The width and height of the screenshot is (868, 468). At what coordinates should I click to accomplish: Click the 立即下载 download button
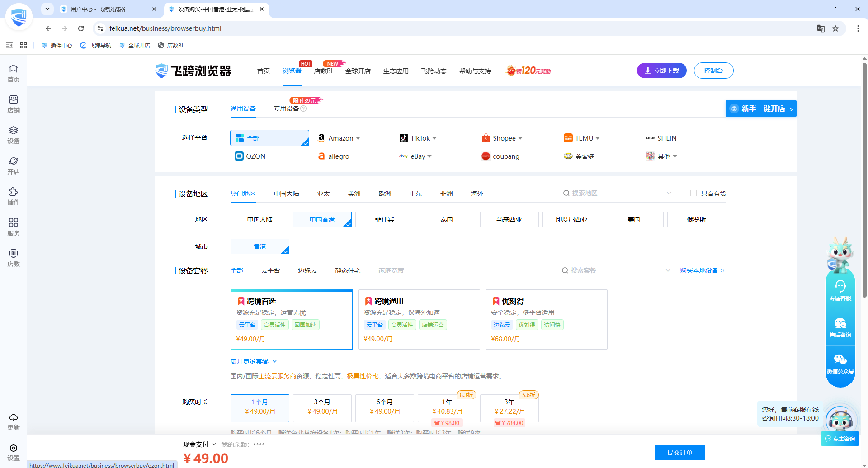click(662, 71)
